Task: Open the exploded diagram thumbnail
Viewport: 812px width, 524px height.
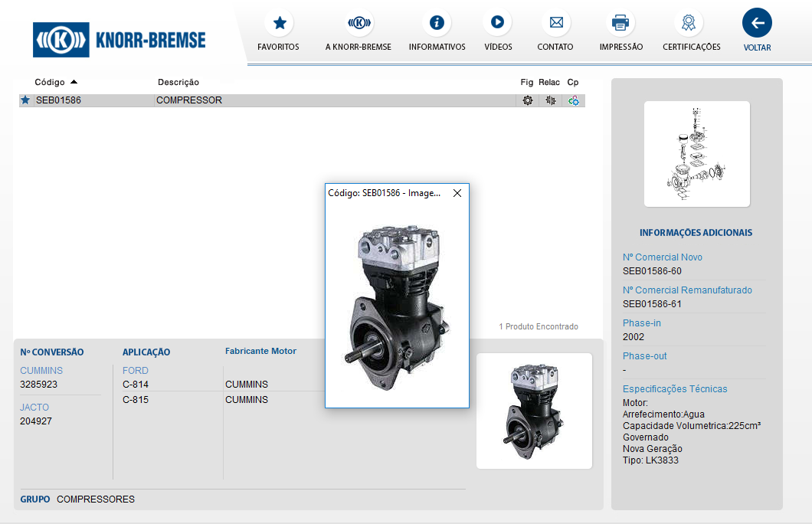Action: coord(696,154)
